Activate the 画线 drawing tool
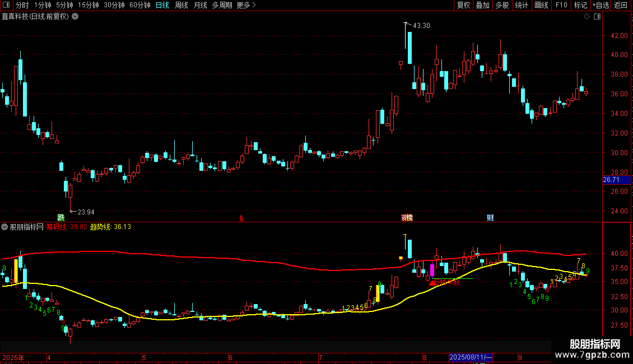 pos(541,5)
